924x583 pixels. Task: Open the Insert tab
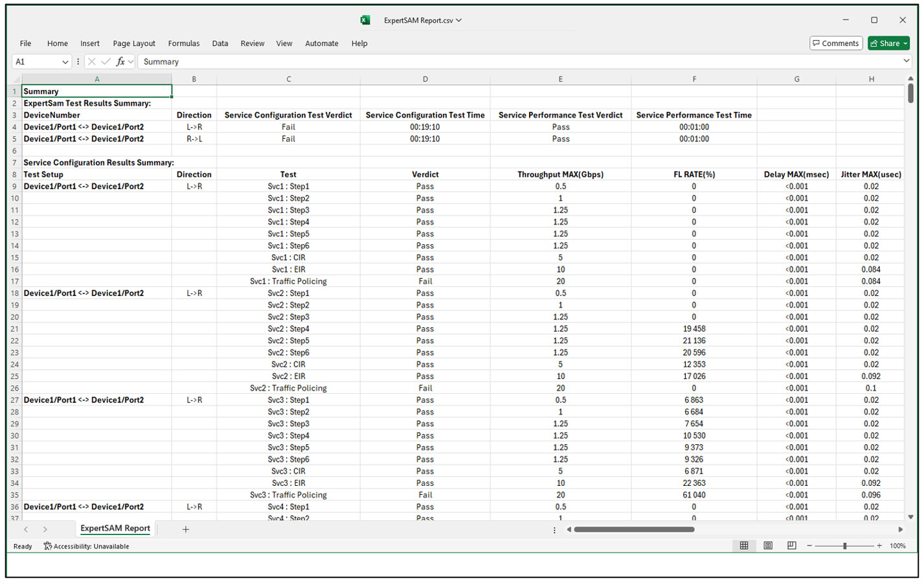[x=90, y=43]
